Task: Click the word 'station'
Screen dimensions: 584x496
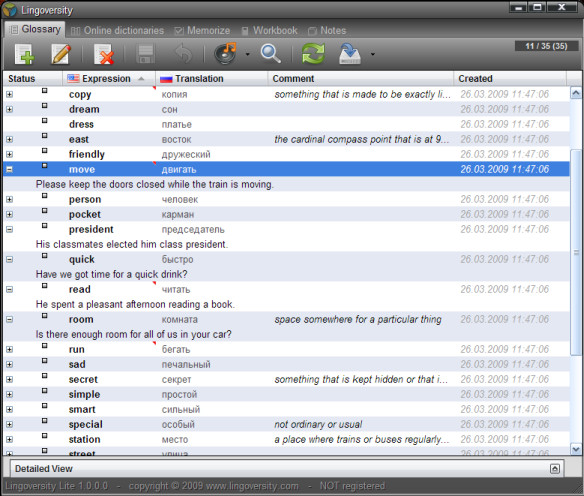Action: coord(84,439)
